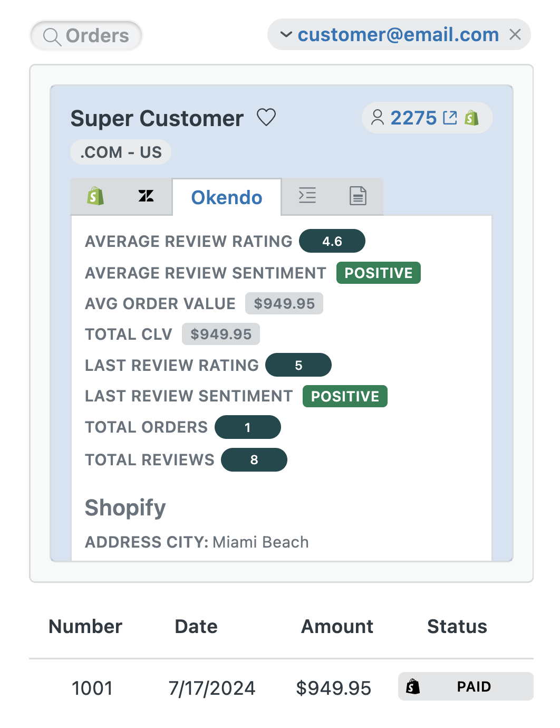The image size is (560, 728).
Task: Focus the Orders search field
Action: [86, 36]
